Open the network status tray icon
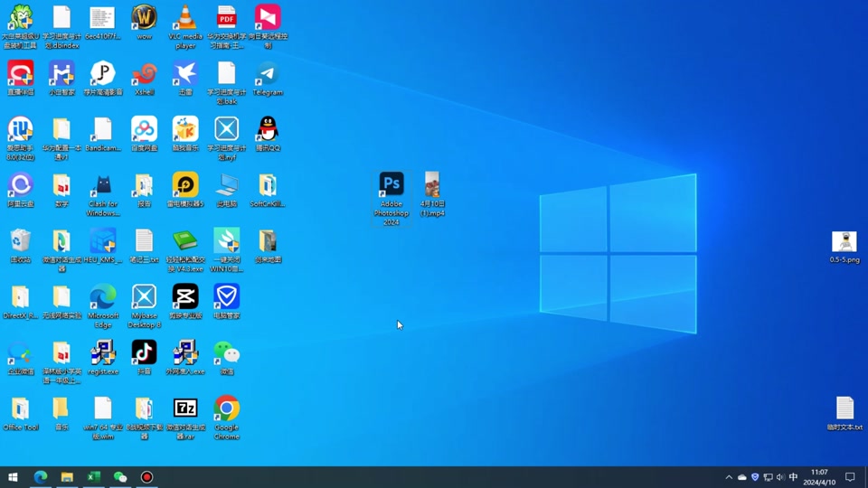This screenshot has height=488, width=868. [x=768, y=477]
